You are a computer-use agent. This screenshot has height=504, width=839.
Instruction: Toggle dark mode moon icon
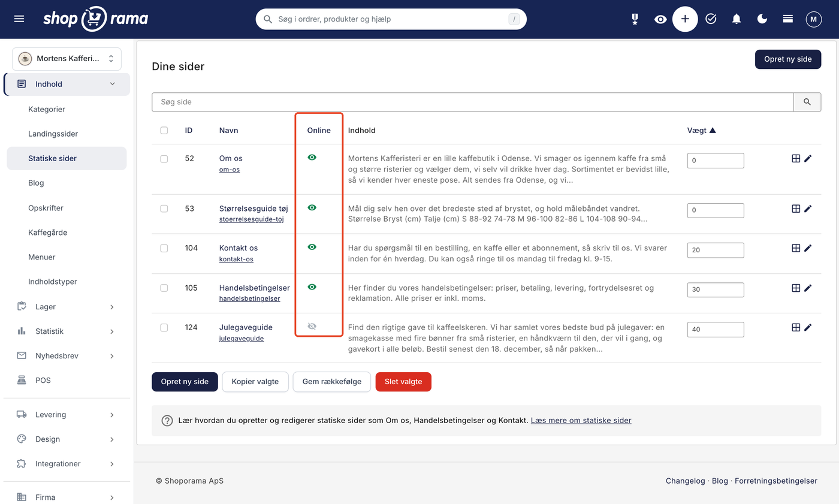(762, 19)
